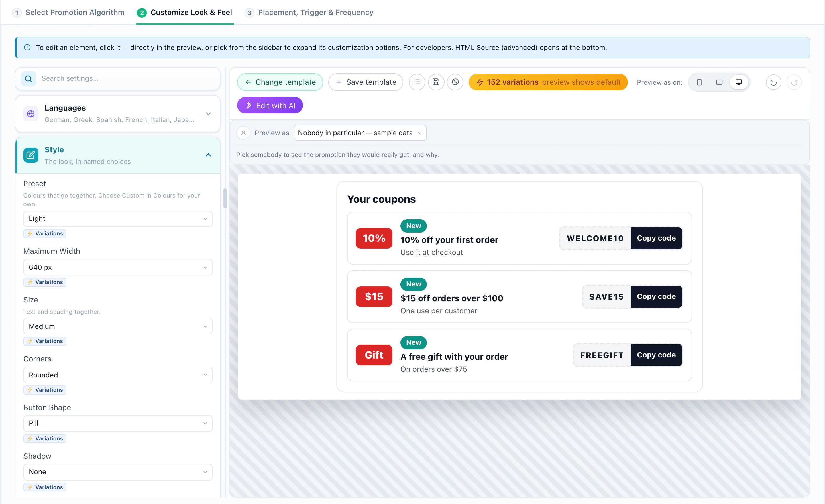Click Variations tag under Button Shape
This screenshot has width=825, height=504.
(45, 438)
